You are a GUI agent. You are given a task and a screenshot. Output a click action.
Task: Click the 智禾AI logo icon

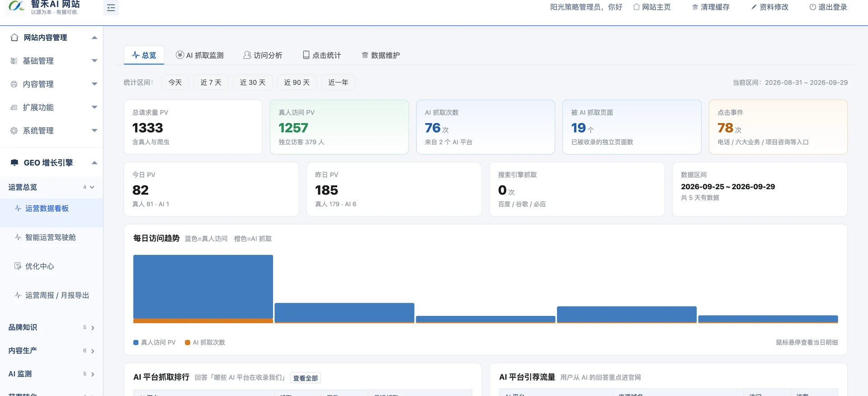(x=17, y=6)
